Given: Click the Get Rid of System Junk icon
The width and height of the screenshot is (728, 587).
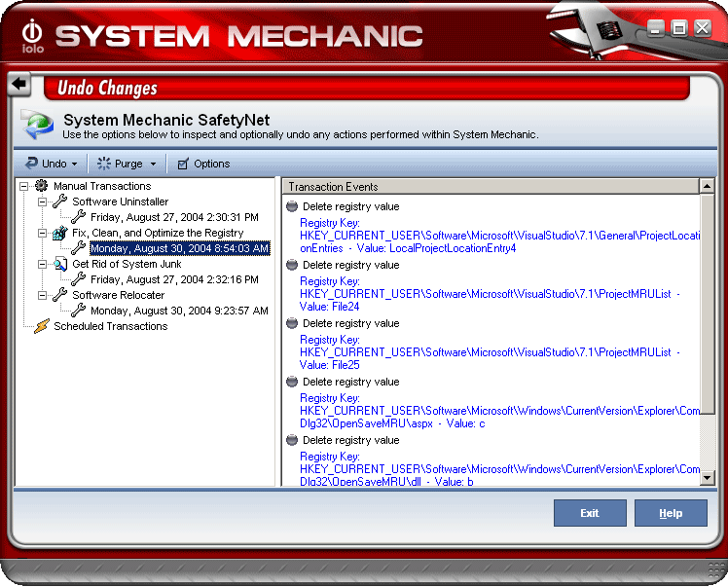Looking at the screenshot, I should point(60,263).
